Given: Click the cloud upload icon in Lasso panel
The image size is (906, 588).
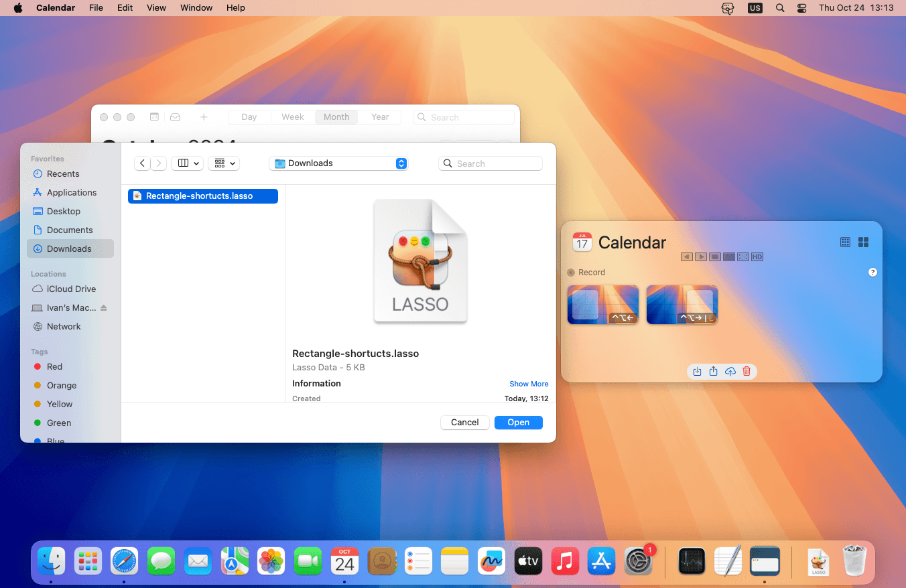Looking at the screenshot, I should pos(730,372).
